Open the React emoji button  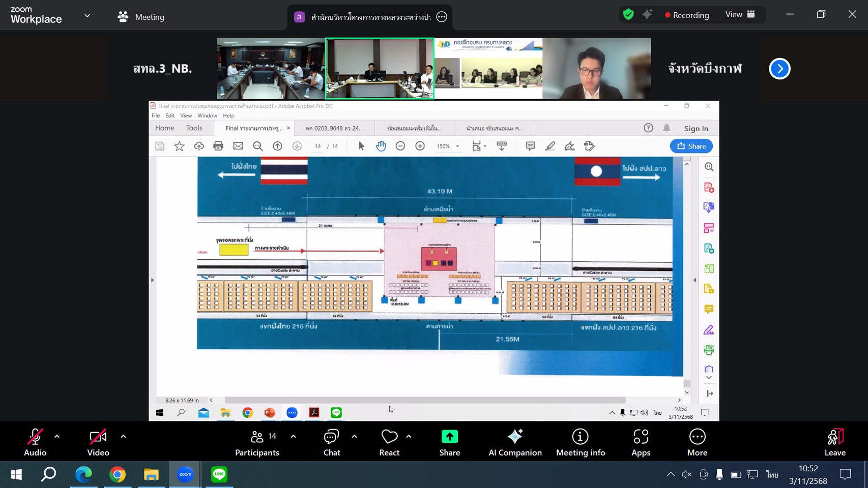[x=389, y=441]
